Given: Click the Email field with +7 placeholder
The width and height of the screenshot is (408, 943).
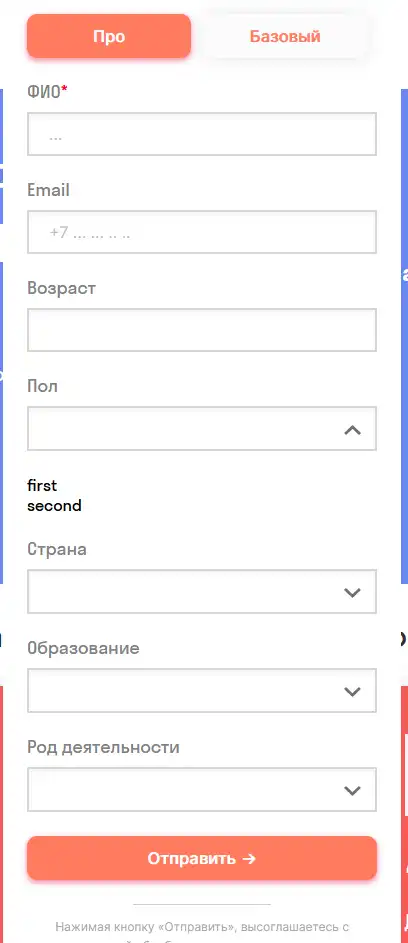Looking at the screenshot, I should [x=202, y=232].
